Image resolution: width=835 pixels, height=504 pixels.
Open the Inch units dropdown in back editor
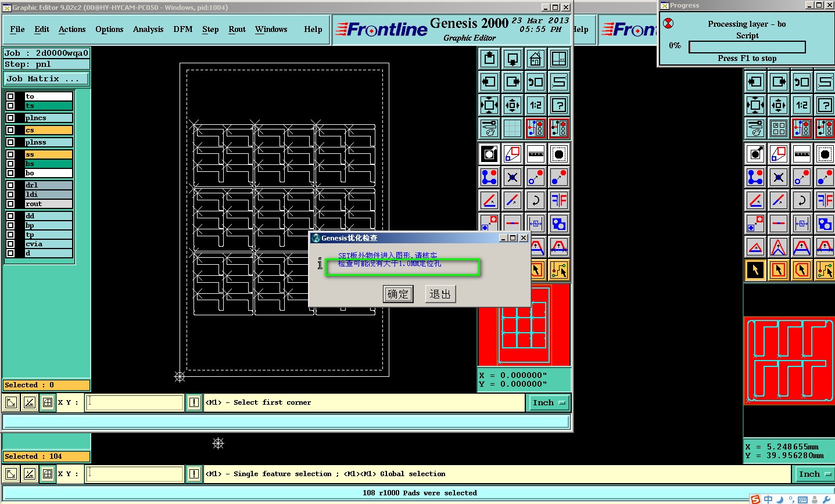click(x=814, y=474)
